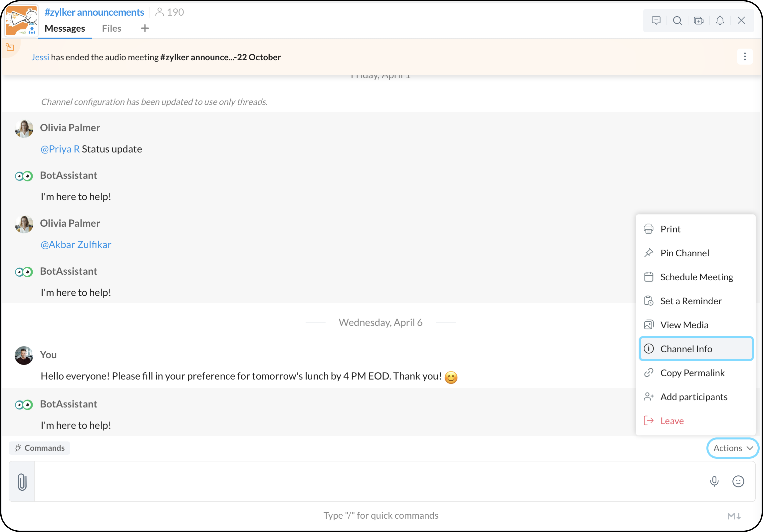
Task: Select Print from the Actions menu
Action: [x=696, y=229]
